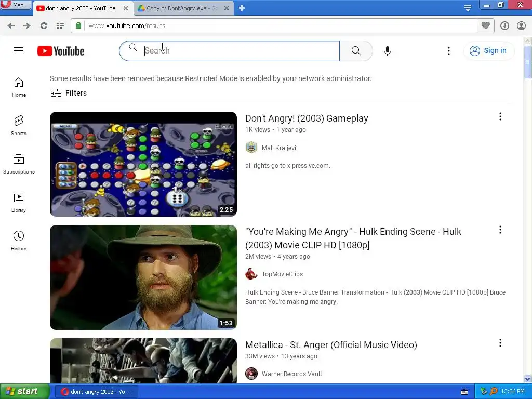532x399 pixels.
Task: Submit search with the magnifier button
Action: (x=356, y=51)
